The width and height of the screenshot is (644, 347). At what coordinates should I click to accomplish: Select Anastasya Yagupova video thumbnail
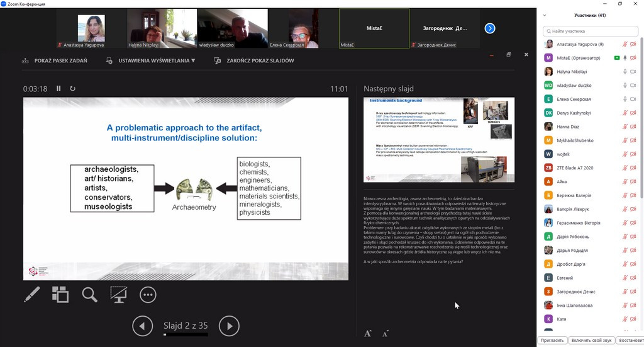pyautogui.click(x=92, y=28)
